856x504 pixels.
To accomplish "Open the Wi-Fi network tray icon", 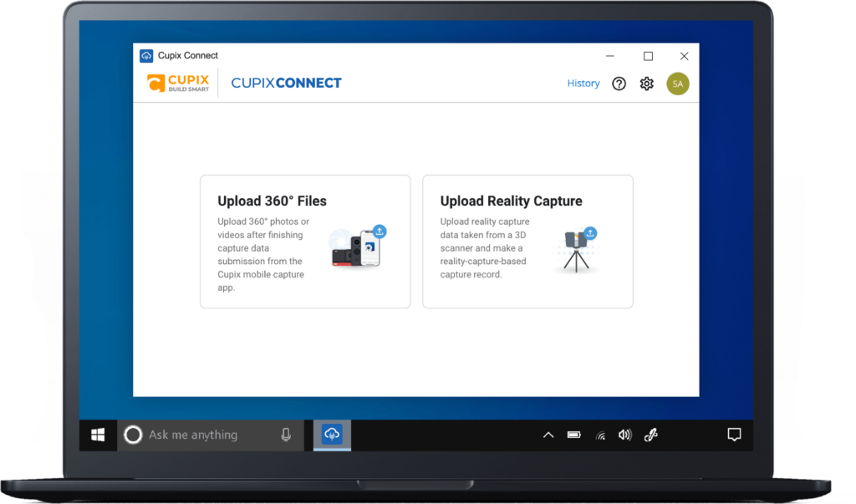I will point(600,435).
